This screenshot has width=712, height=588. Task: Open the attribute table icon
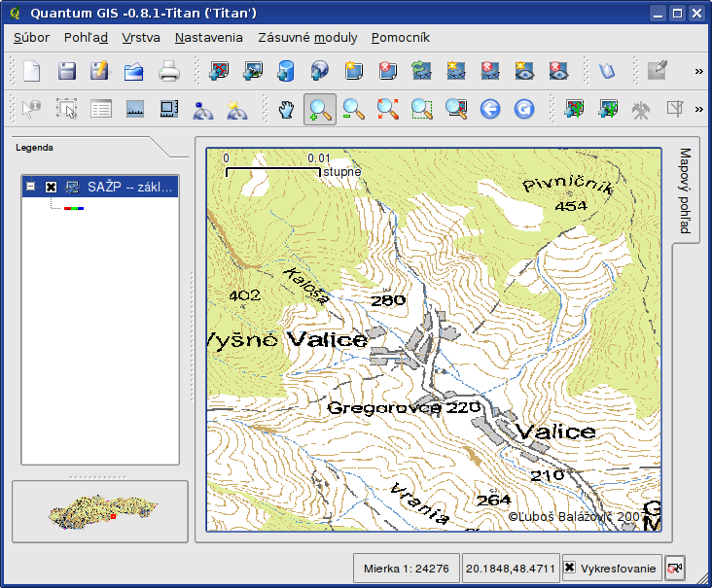[x=100, y=110]
